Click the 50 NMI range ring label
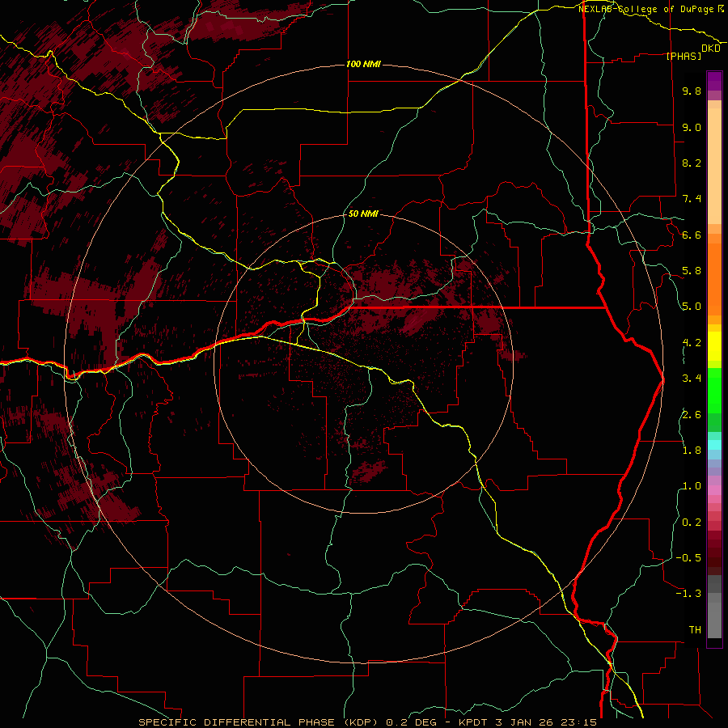Viewport: 728px width, 728px height. tap(363, 214)
